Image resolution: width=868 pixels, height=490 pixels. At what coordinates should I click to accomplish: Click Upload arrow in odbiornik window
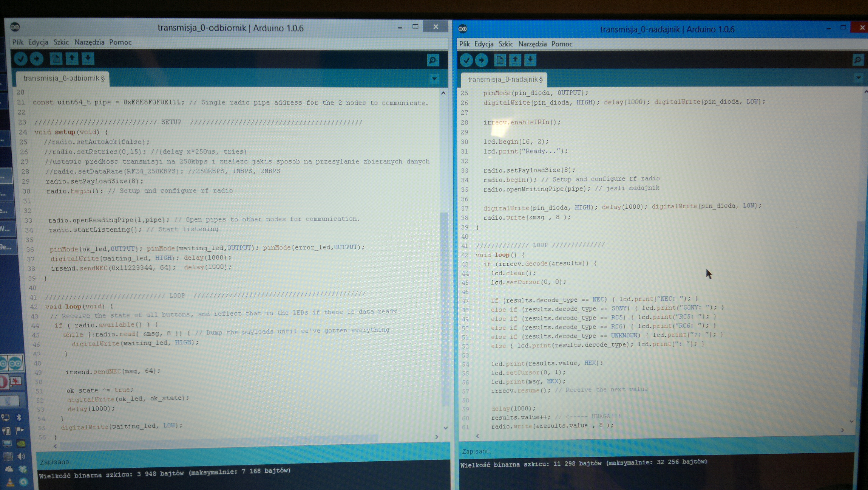[37, 59]
